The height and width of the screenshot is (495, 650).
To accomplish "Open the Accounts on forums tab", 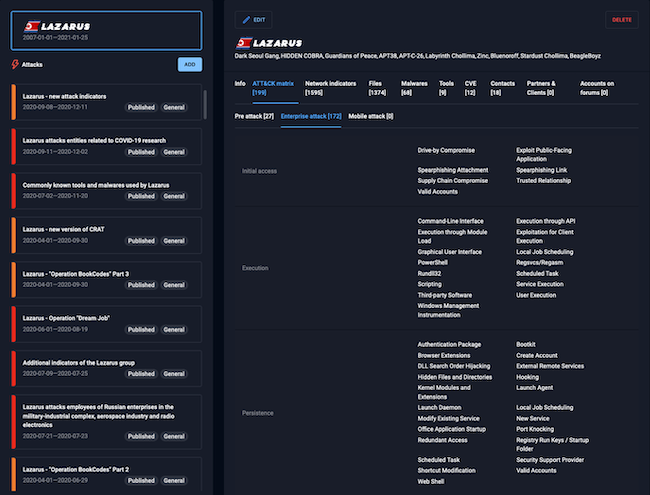I will tap(597, 88).
